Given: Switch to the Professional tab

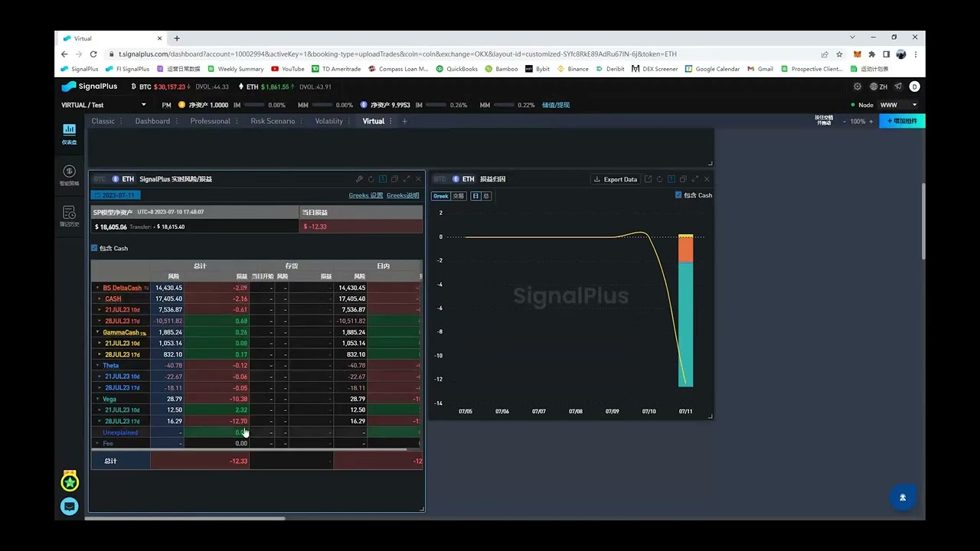Looking at the screenshot, I should (x=210, y=121).
